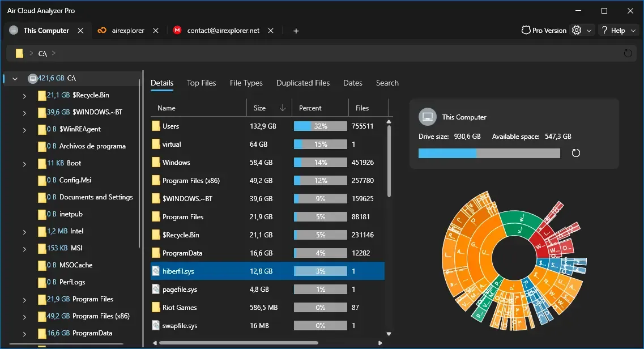
Task: Click the This Computer monitor icon
Action: pyautogui.click(x=428, y=117)
